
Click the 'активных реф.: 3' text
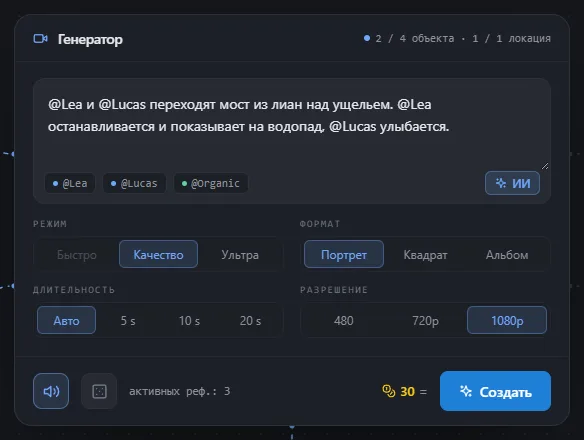click(180, 391)
